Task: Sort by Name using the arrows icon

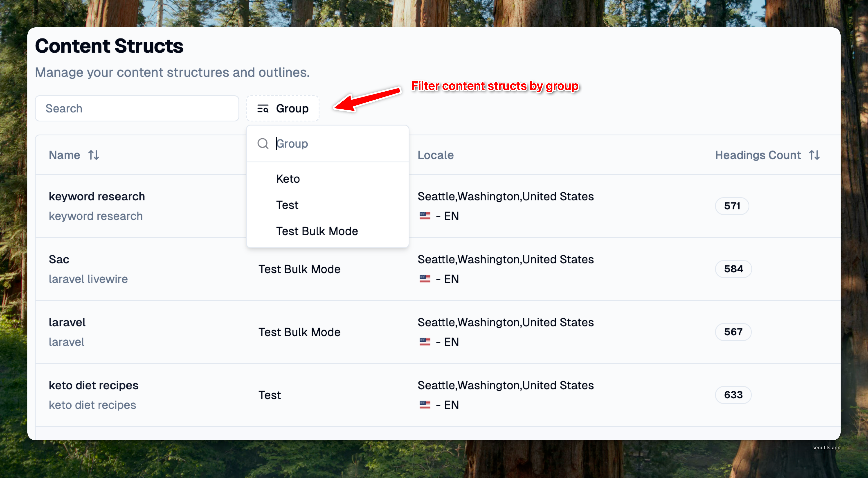Action: (x=94, y=155)
